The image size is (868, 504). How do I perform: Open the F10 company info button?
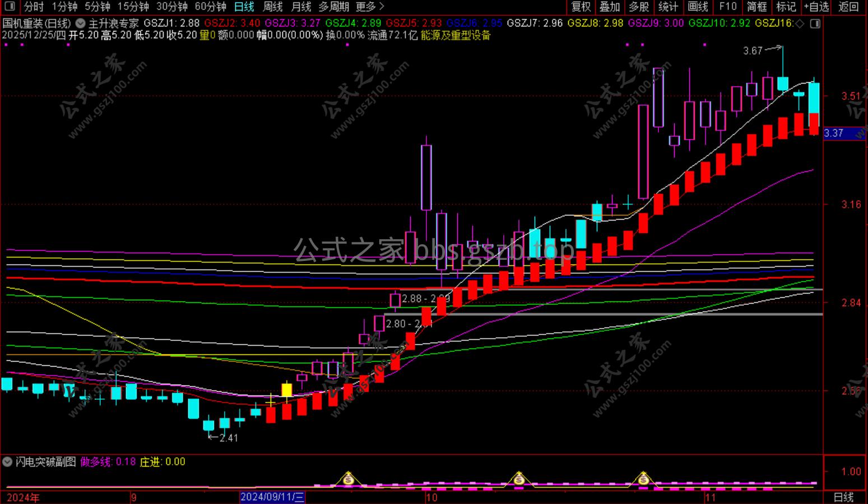pos(727,7)
